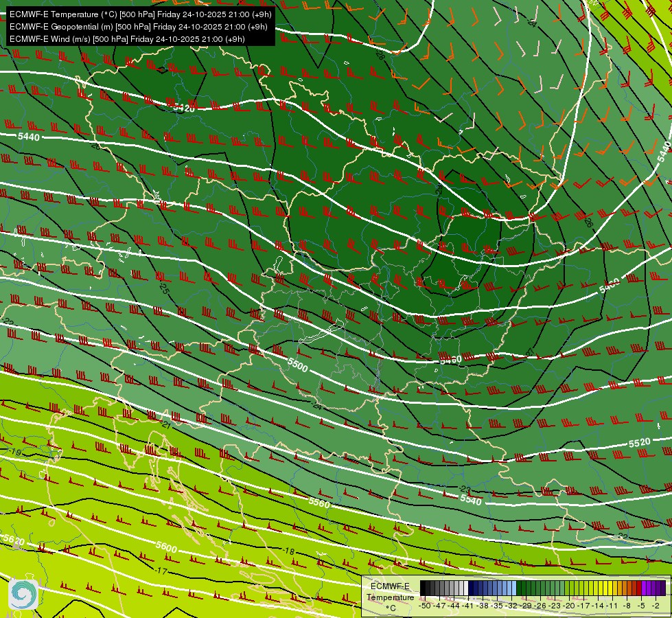Click the -47 value on the legend scale

(x=440, y=606)
